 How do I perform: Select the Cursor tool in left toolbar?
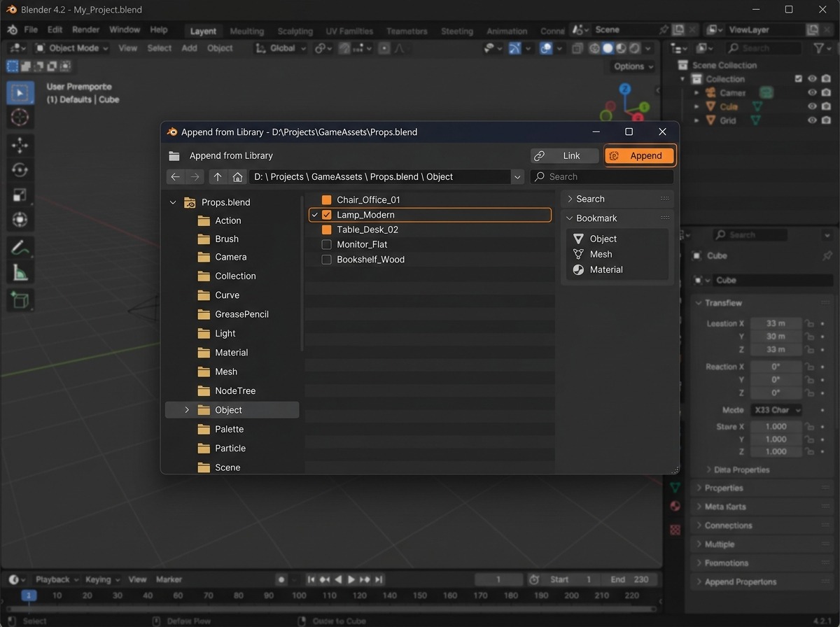[x=20, y=117]
